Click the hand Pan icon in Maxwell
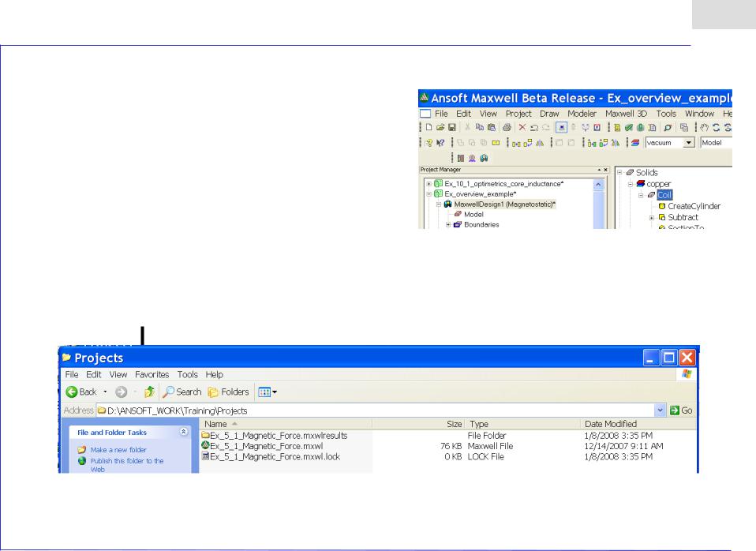This screenshot has width=756, height=551. 705,127
